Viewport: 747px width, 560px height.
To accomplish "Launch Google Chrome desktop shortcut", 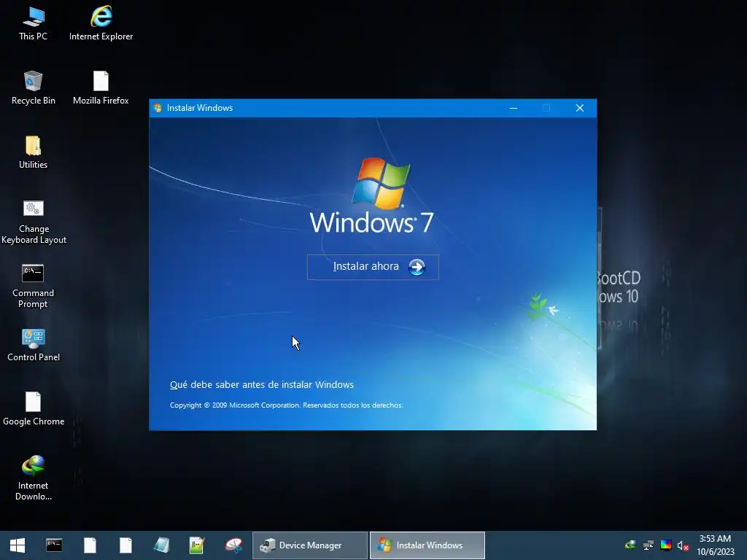I will (x=34, y=409).
